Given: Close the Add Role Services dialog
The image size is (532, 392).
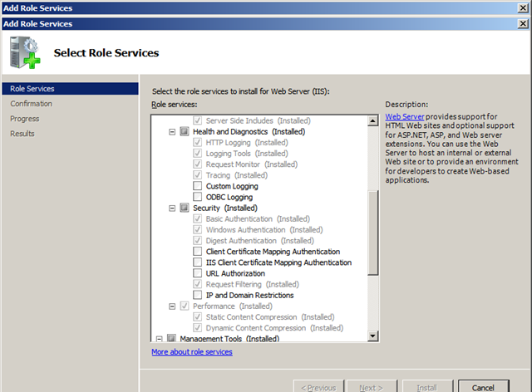Looking at the screenshot, I should (x=521, y=24).
